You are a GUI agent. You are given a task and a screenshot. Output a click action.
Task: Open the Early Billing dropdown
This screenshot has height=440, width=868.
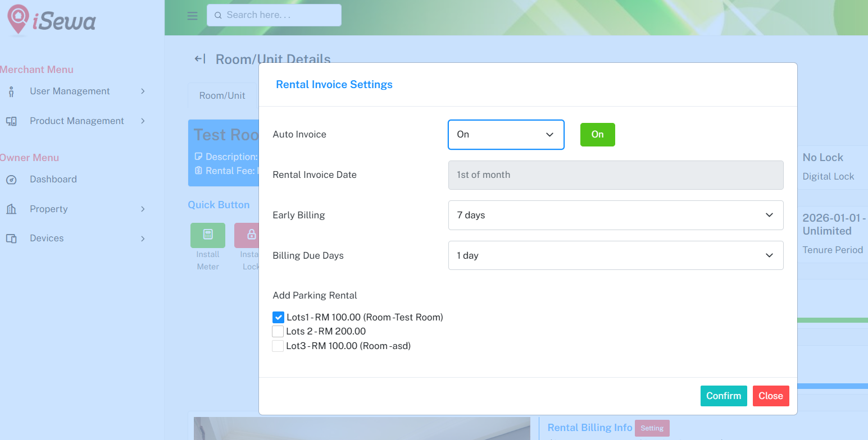615,216
